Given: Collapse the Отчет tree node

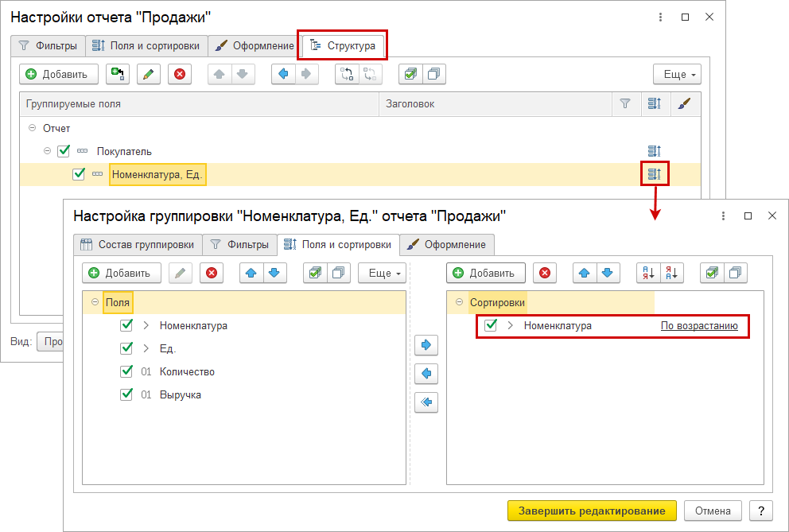Looking at the screenshot, I should tap(32, 128).
